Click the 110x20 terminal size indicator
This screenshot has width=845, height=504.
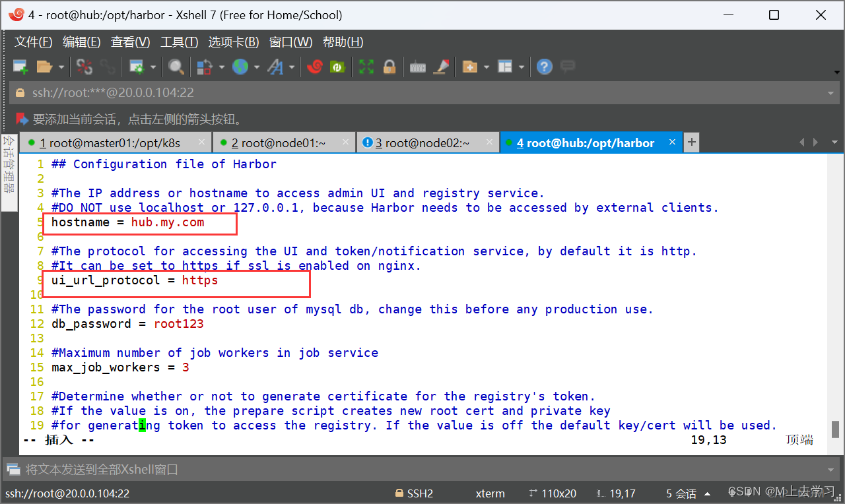click(x=553, y=493)
